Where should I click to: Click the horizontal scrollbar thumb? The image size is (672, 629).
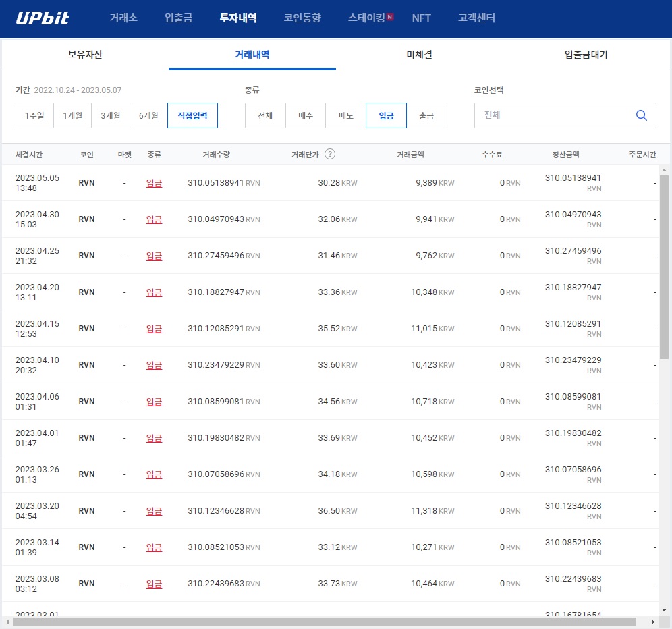pos(325,622)
